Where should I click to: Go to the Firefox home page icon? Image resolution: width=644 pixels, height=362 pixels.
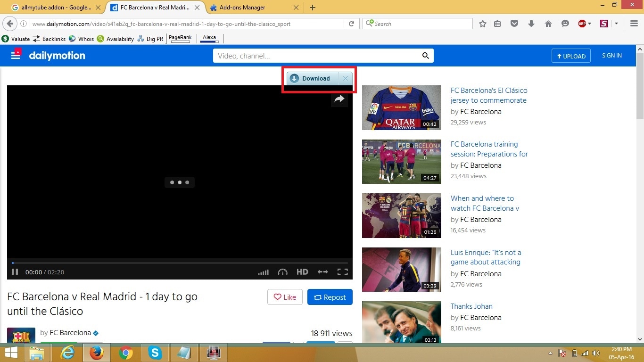pos(548,24)
